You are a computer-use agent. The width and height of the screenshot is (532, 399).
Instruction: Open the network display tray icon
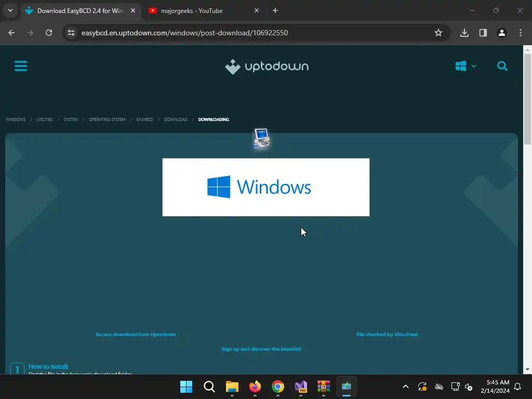tap(455, 387)
